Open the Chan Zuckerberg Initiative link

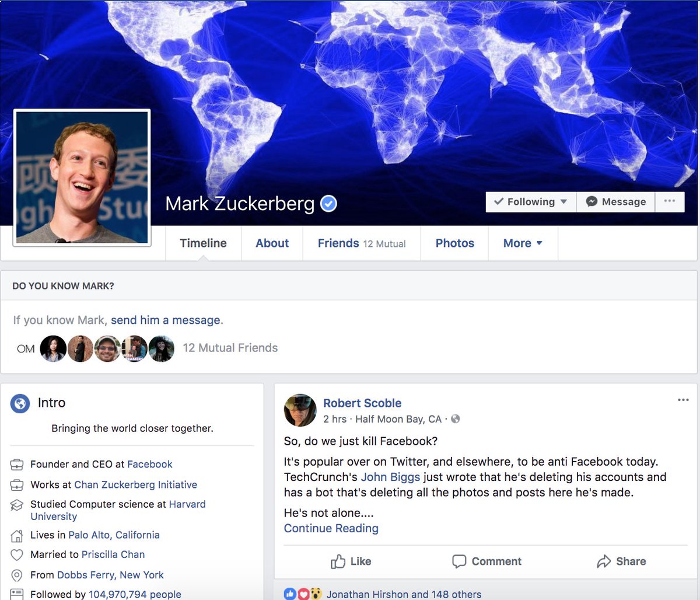pos(135,484)
